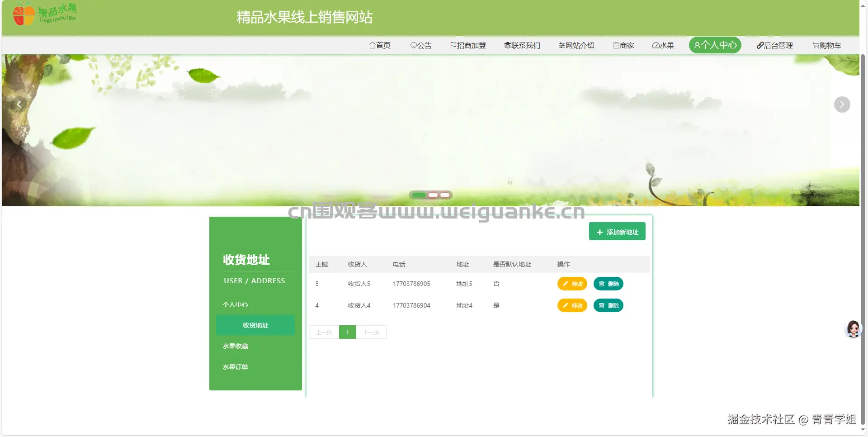Click the 下一页 pagination button
Screen dimensions: 868x437
tap(371, 332)
